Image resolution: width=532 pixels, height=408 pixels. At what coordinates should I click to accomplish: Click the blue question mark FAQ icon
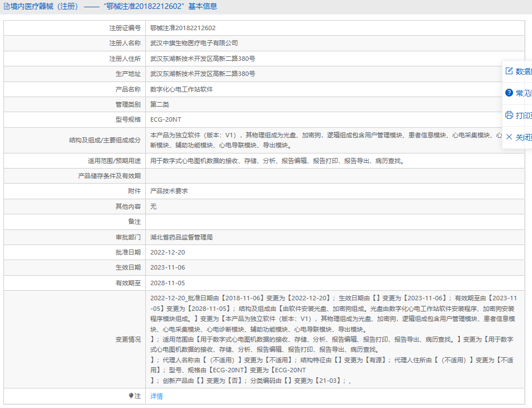coord(509,93)
